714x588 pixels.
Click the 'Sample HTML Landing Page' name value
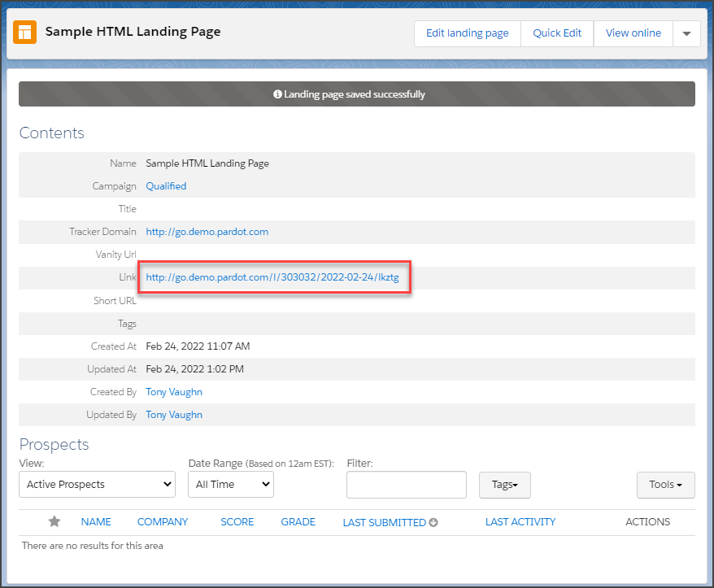click(207, 163)
